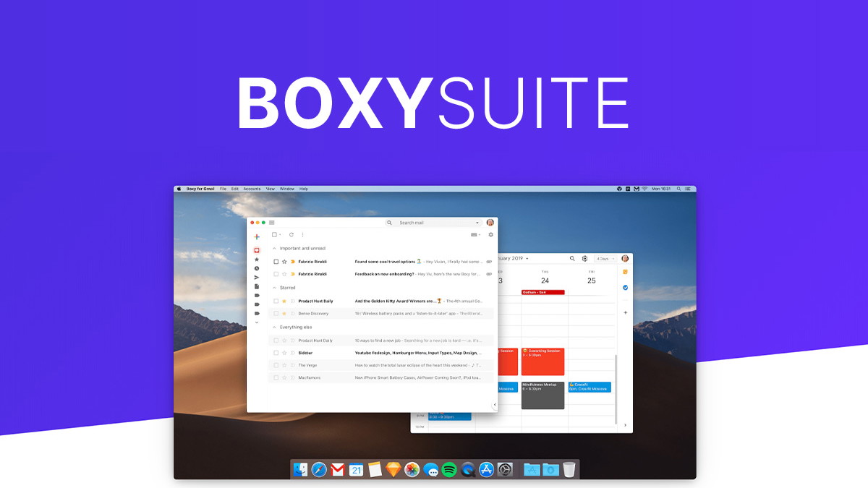This screenshot has width=868, height=488.
Task: Click the Calendar window account avatar
Action: [625, 258]
